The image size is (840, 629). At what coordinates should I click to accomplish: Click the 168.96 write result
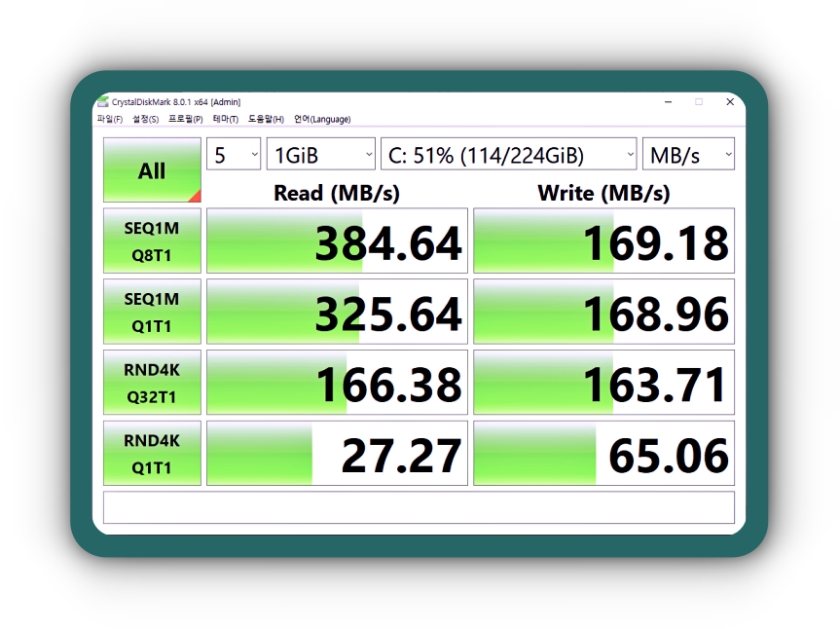point(603,312)
